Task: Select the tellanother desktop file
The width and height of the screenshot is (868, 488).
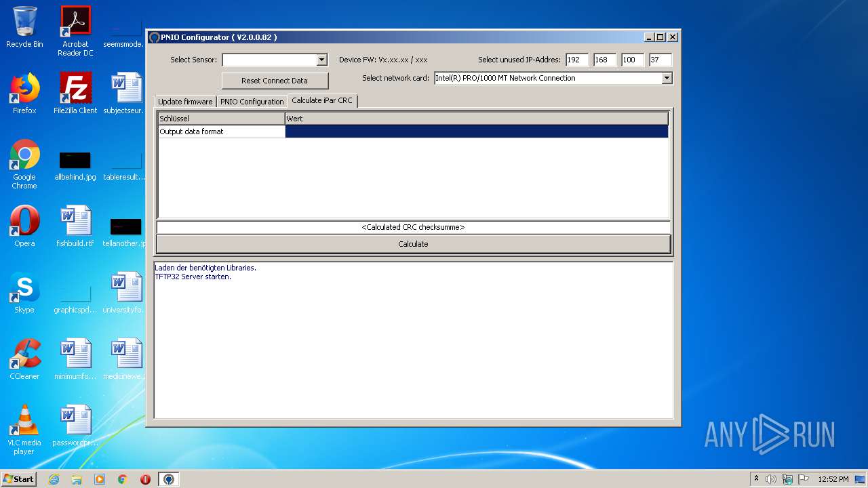Action: coord(126,232)
